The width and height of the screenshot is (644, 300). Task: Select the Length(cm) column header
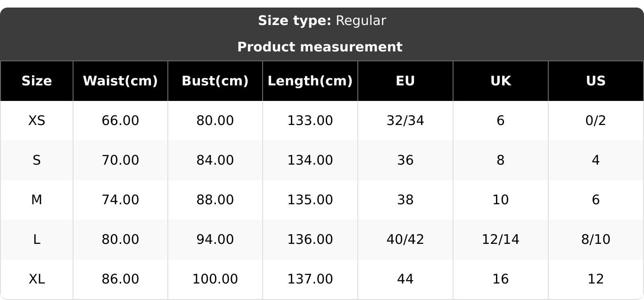coord(310,81)
